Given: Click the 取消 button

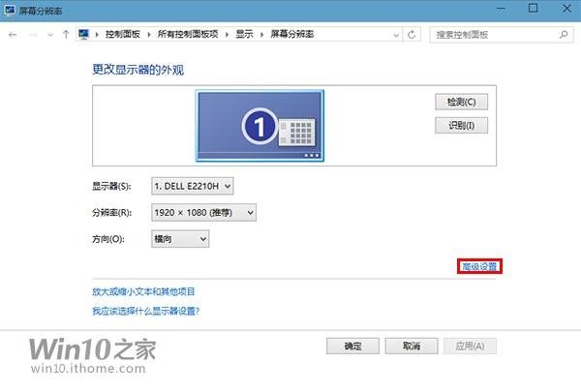Looking at the screenshot, I should pyautogui.click(x=412, y=347).
